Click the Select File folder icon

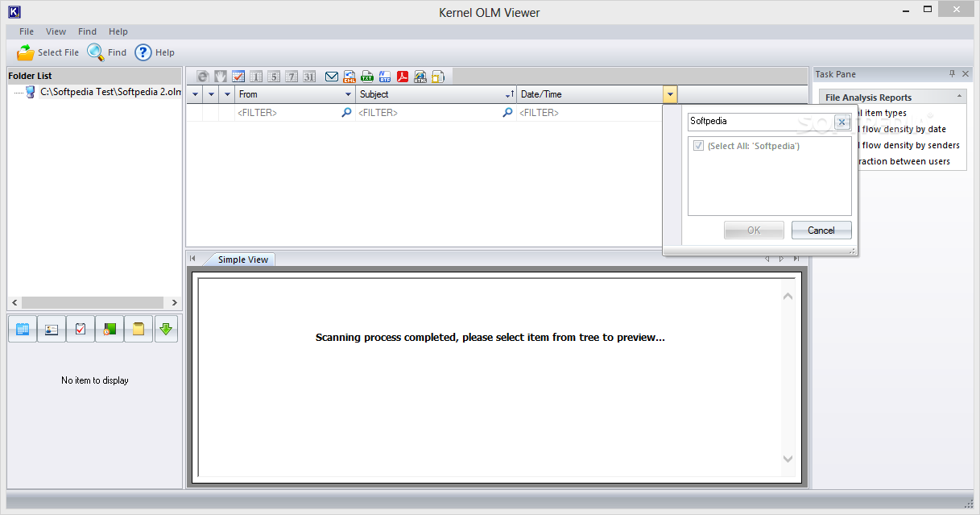pyautogui.click(x=26, y=52)
